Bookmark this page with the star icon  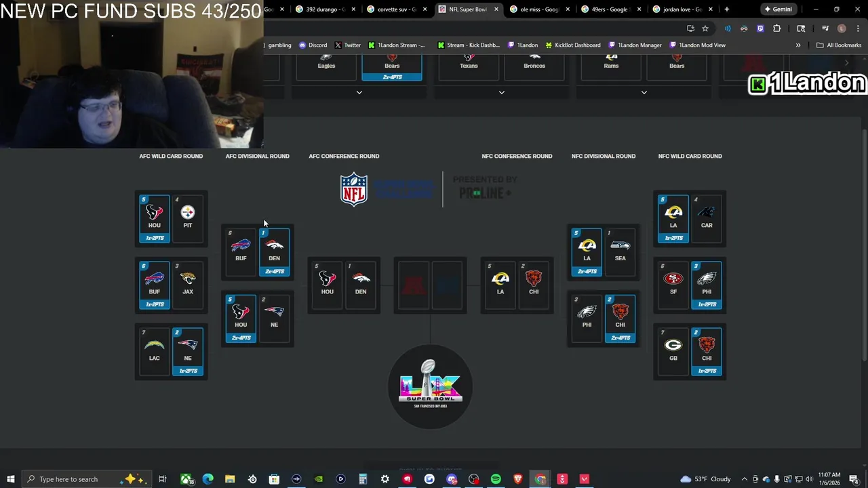click(x=705, y=28)
